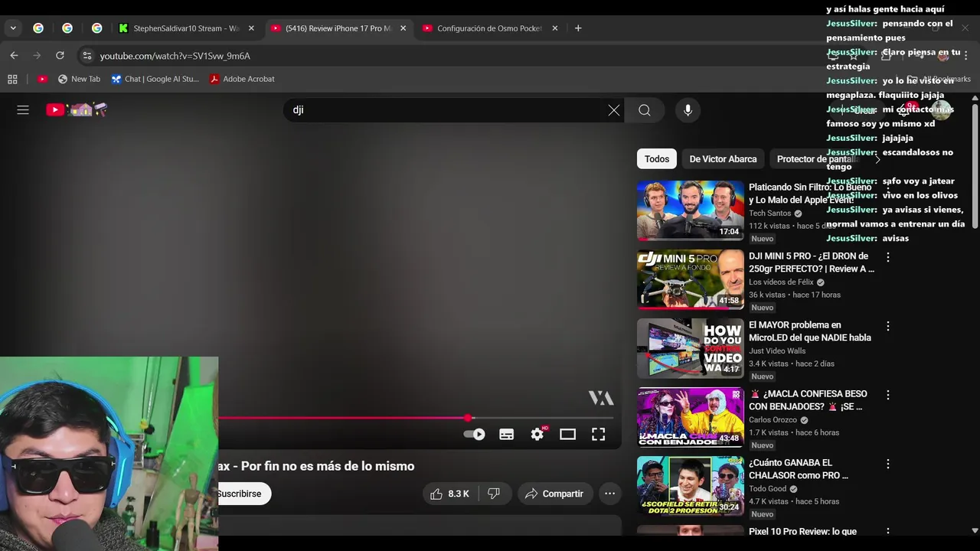Open the tab search dropdown arrow
This screenshot has width=980, height=551.
13,28
